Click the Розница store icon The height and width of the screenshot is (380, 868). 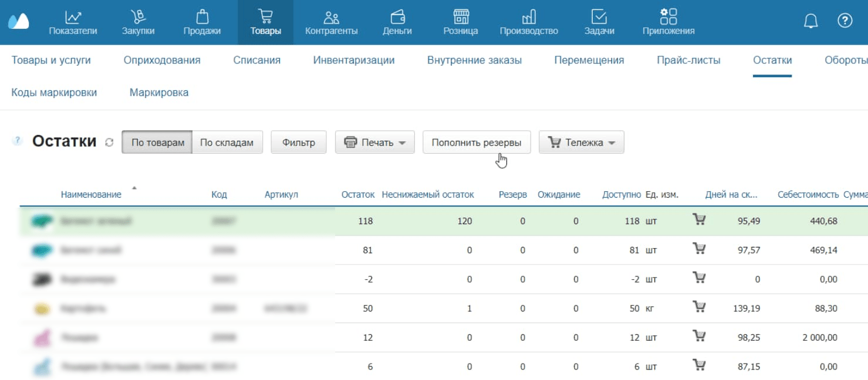tap(461, 16)
